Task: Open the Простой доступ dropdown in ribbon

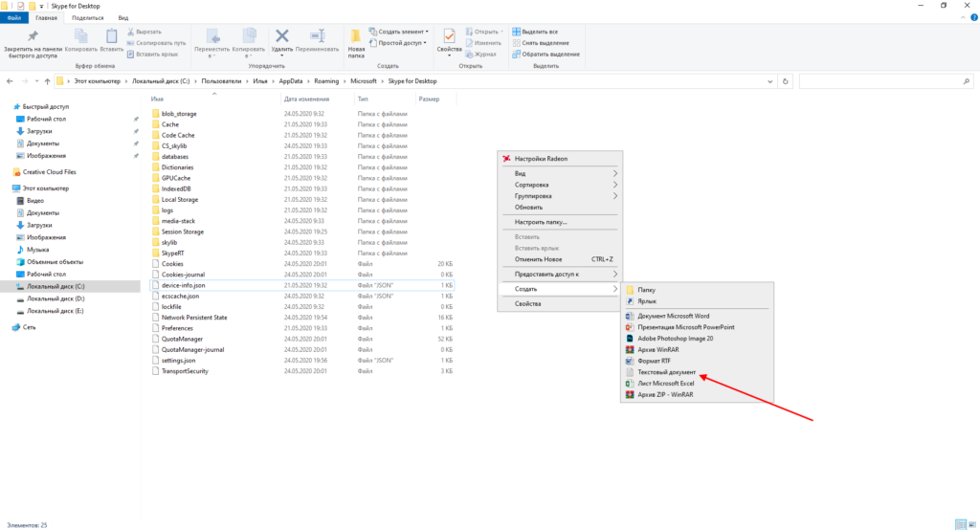Action: click(x=402, y=43)
